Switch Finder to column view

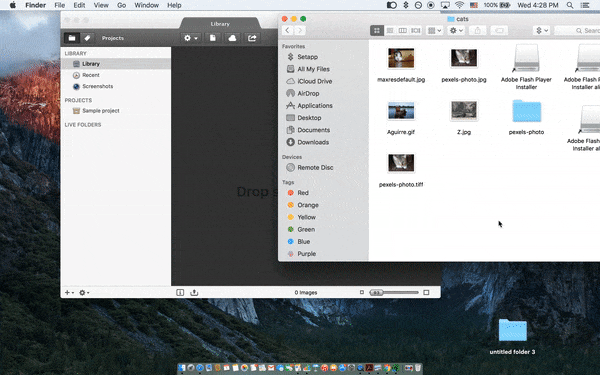point(403,31)
